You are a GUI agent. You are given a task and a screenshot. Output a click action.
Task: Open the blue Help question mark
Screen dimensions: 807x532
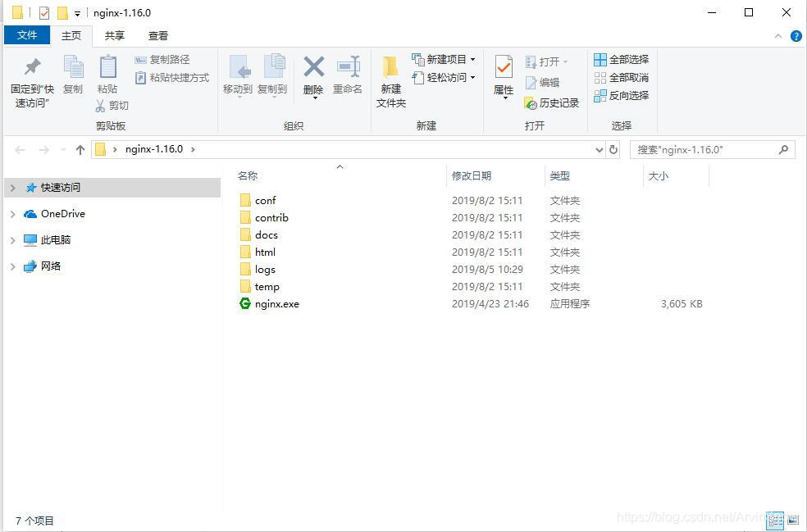click(796, 36)
